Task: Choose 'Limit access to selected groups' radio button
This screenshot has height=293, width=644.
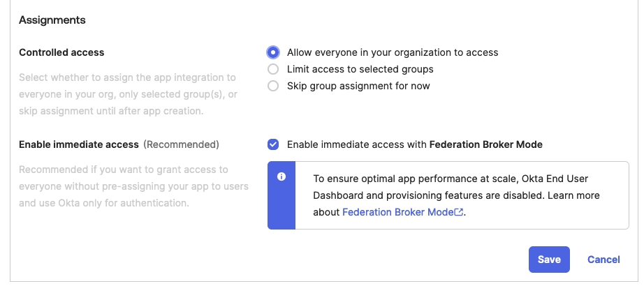Action: 273,69
